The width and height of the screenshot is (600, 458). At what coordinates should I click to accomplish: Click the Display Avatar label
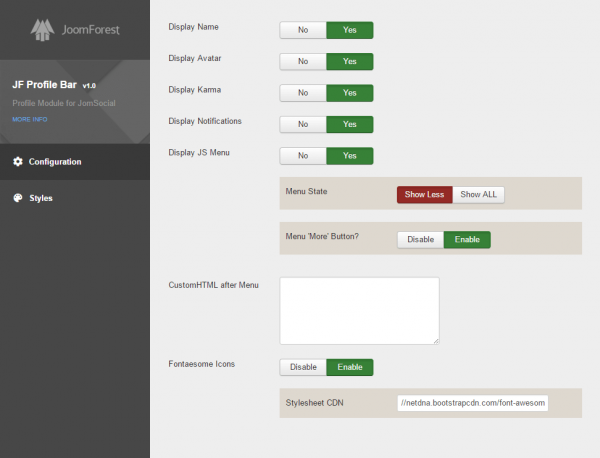pos(195,58)
